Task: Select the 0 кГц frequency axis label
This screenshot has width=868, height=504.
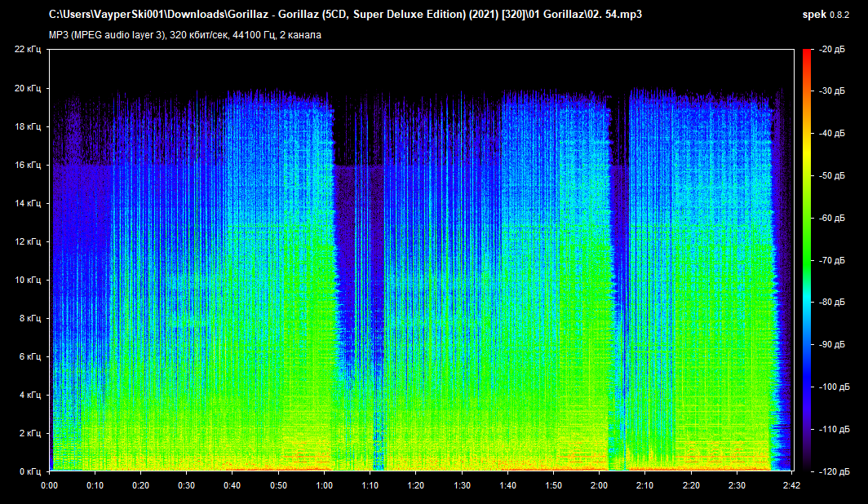Action: click(31, 471)
